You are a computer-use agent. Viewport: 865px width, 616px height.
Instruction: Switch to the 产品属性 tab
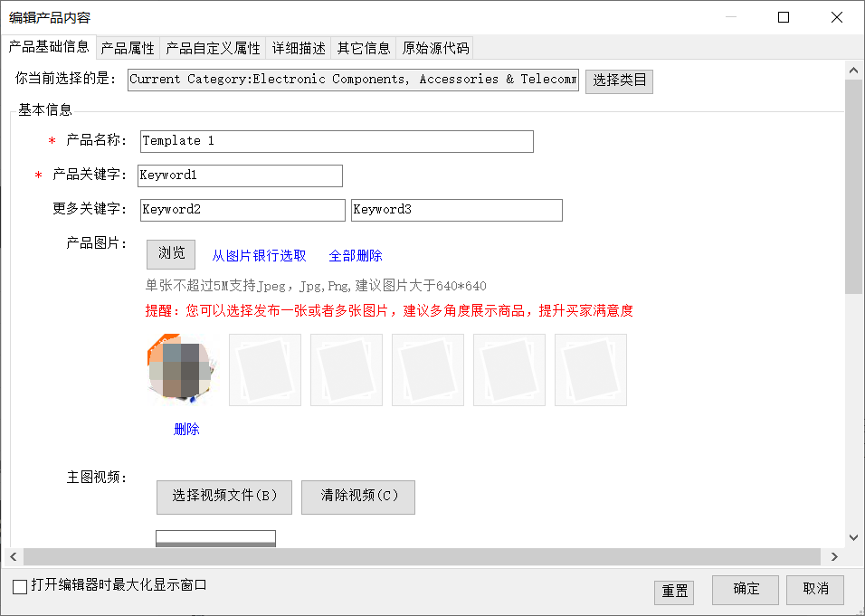128,49
